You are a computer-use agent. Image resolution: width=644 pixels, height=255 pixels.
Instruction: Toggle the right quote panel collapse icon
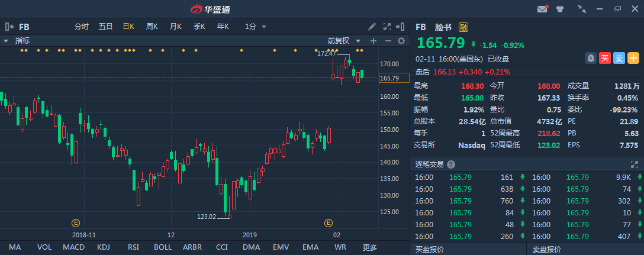401,27
